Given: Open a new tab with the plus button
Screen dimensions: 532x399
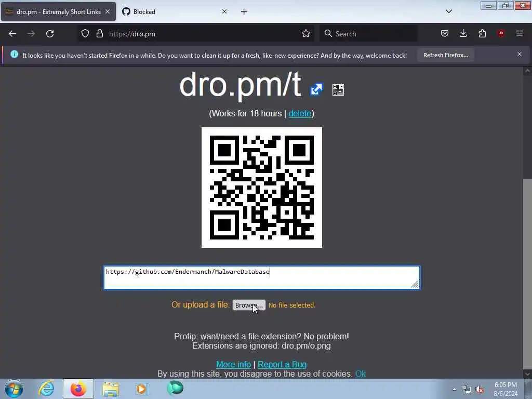Looking at the screenshot, I should click(244, 12).
